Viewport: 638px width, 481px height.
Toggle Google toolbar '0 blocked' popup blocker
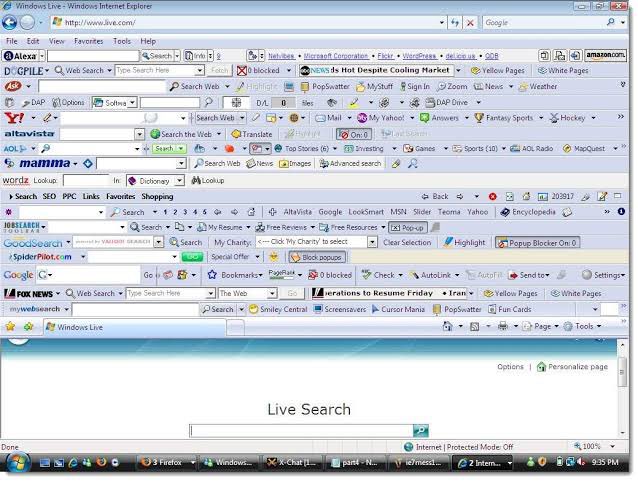point(330,275)
